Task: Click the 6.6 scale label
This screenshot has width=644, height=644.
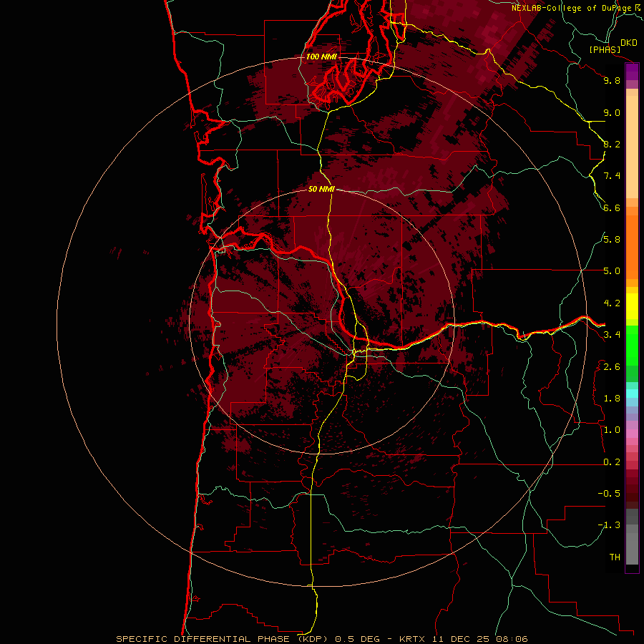Action: [x=612, y=208]
